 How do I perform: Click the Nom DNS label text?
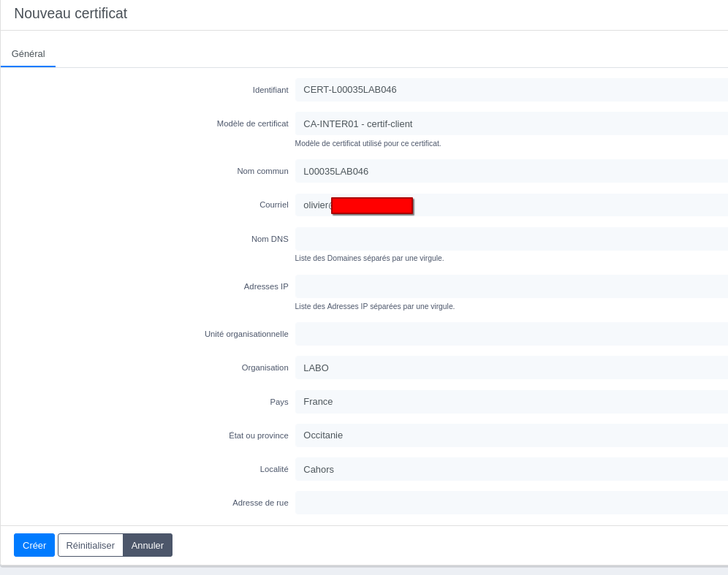pyautogui.click(x=270, y=239)
